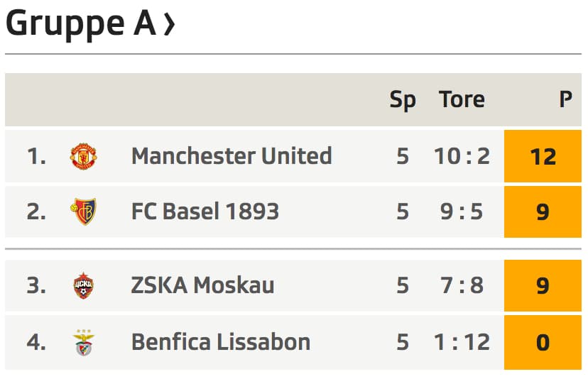Click the orange 0 points cell
Screen dimensions: 588x379
click(543, 342)
